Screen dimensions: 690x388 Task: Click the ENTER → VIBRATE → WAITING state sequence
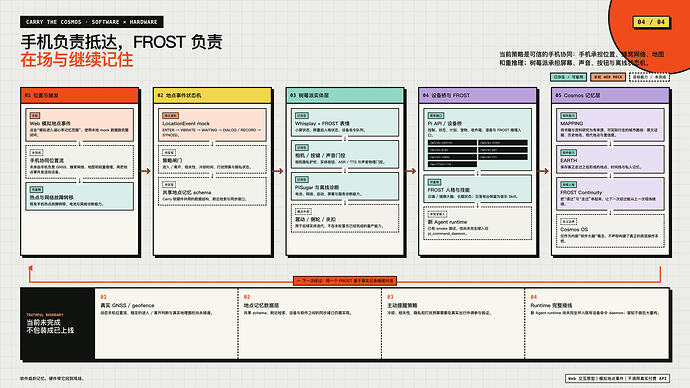pyautogui.click(x=212, y=132)
